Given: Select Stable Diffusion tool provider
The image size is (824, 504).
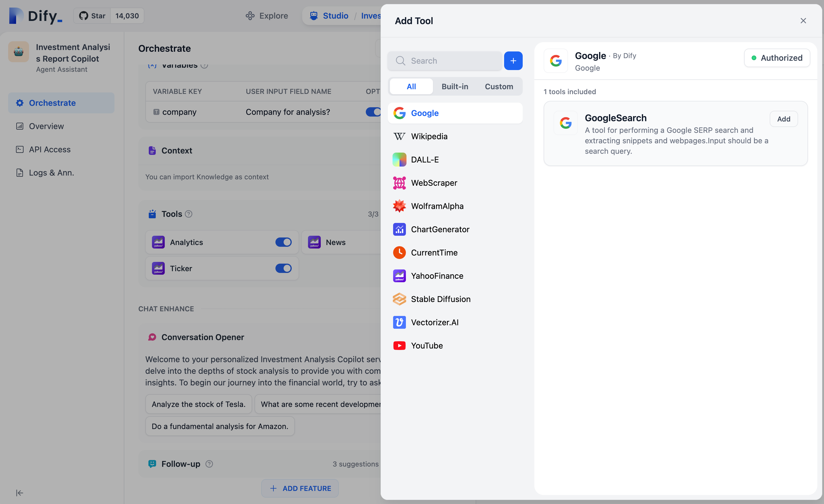Looking at the screenshot, I should 440,299.
